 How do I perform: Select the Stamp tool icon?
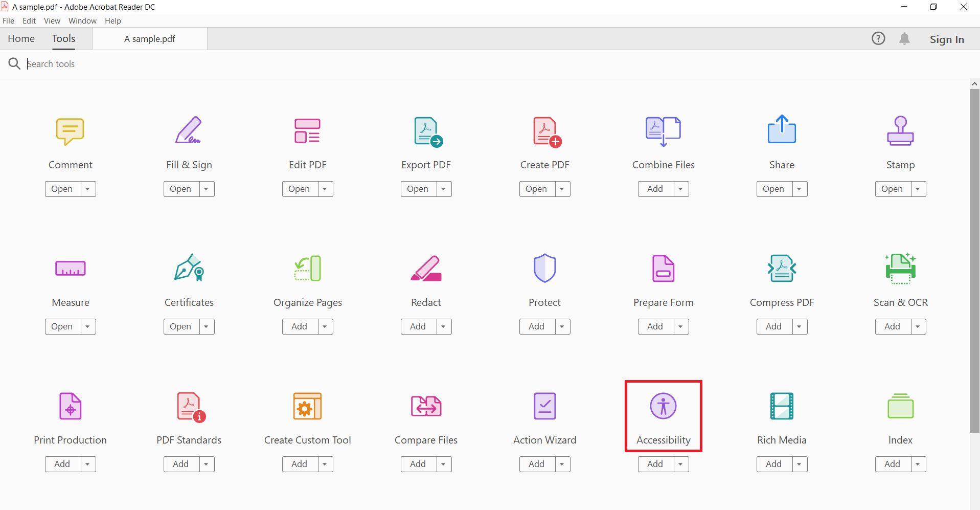[x=900, y=130]
